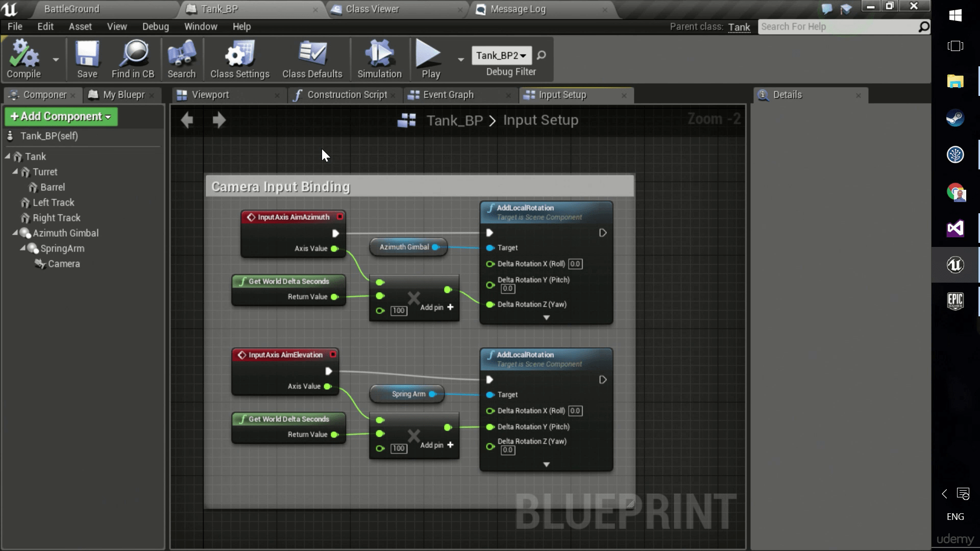Click the Add Component button
The height and width of the screenshot is (551, 980).
coord(61,117)
